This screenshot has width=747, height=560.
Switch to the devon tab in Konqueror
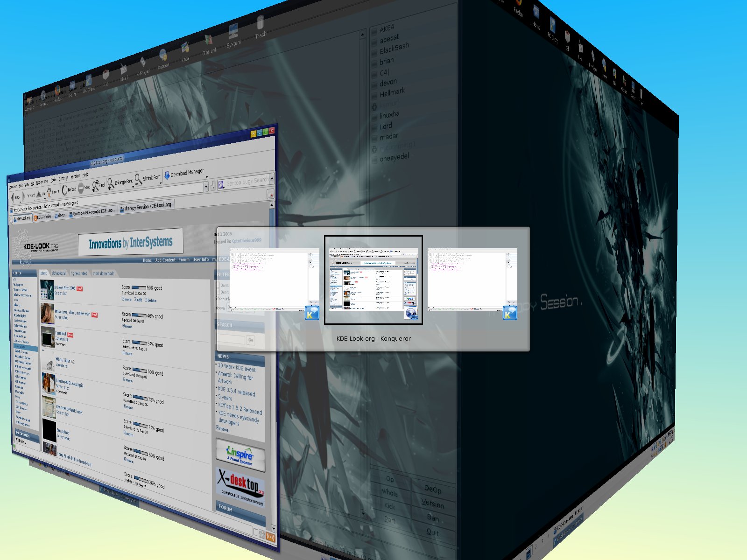pos(61,216)
